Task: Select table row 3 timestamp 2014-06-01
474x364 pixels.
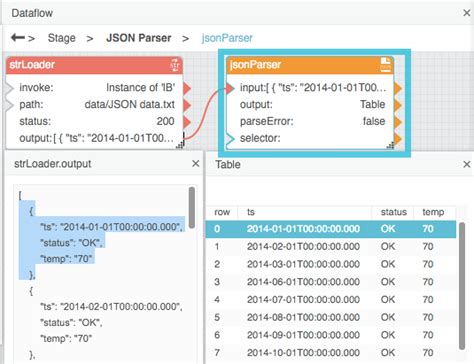Action: 303,282
